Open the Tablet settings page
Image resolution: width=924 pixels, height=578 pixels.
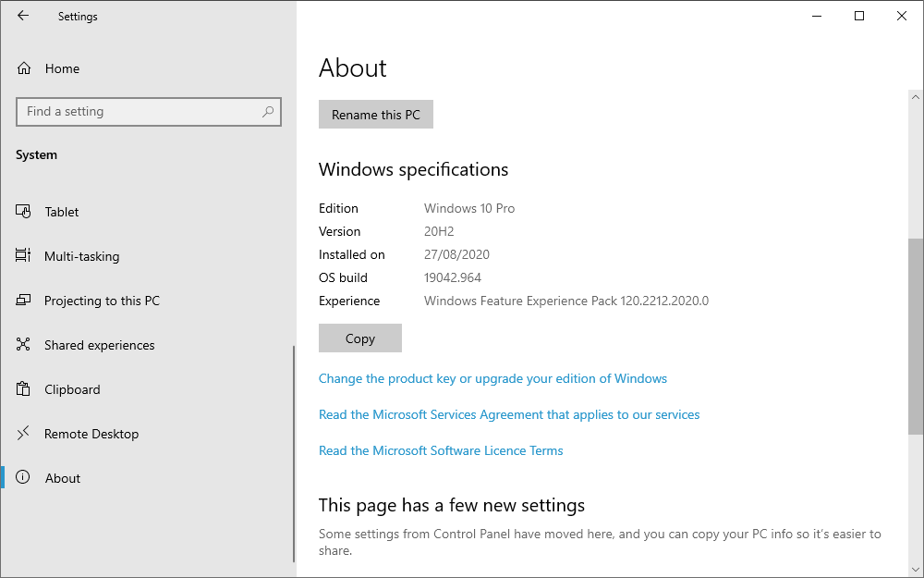(62, 212)
